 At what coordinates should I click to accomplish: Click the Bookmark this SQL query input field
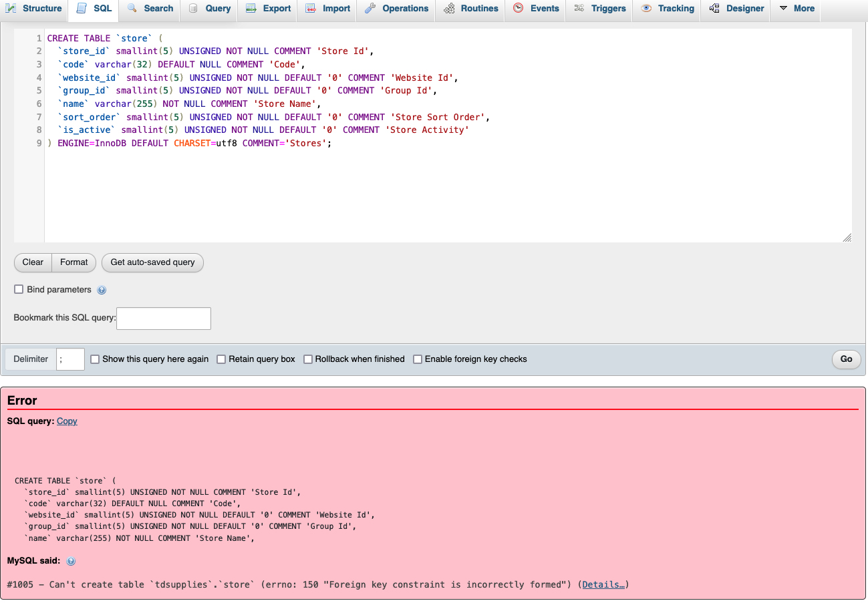[x=163, y=319]
